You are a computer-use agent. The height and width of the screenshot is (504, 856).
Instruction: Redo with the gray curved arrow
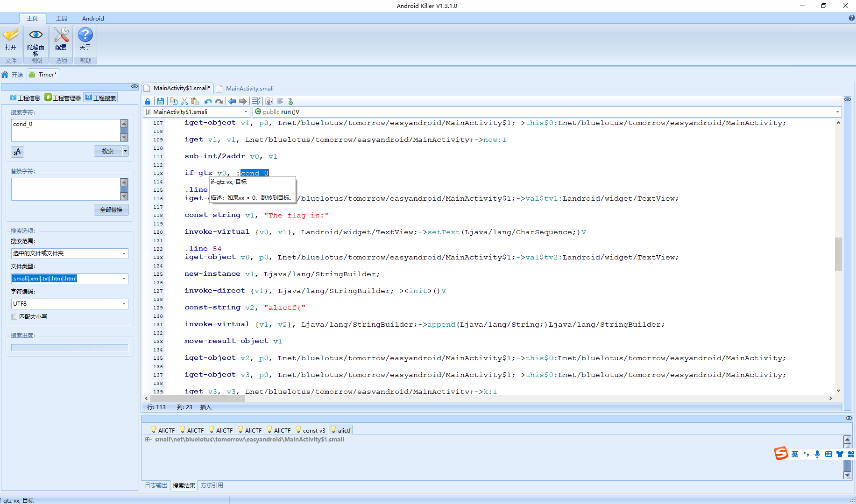click(x=219, y=101)
